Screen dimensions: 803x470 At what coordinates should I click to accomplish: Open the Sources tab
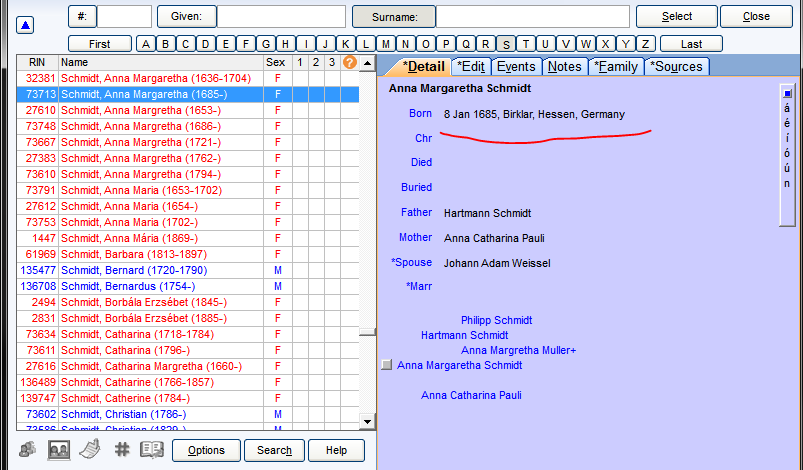(677, 67)
